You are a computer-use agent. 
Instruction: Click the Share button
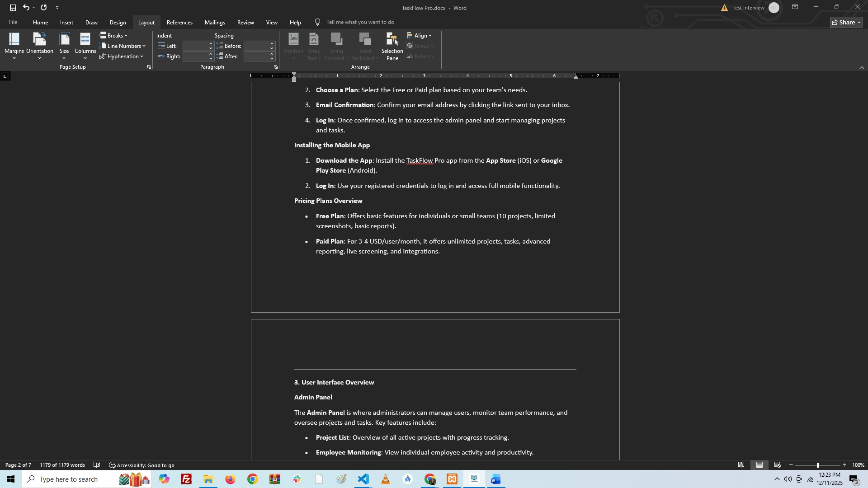(x=846, y=22)
